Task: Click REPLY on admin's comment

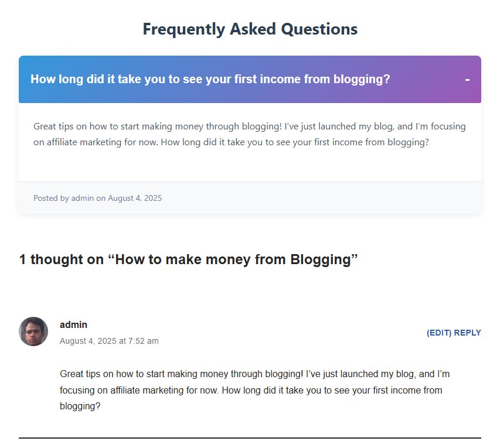Action: [468, 333]
